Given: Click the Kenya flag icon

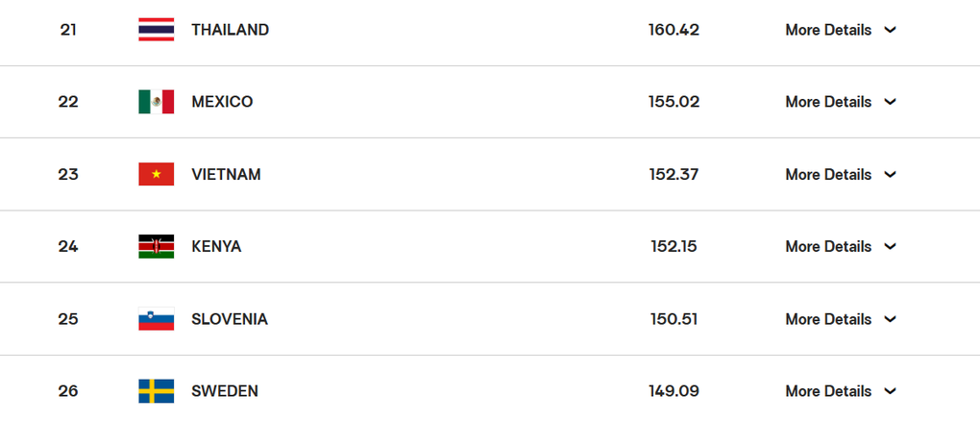Looking at the screenshot, I should click(x=157, y=246).
